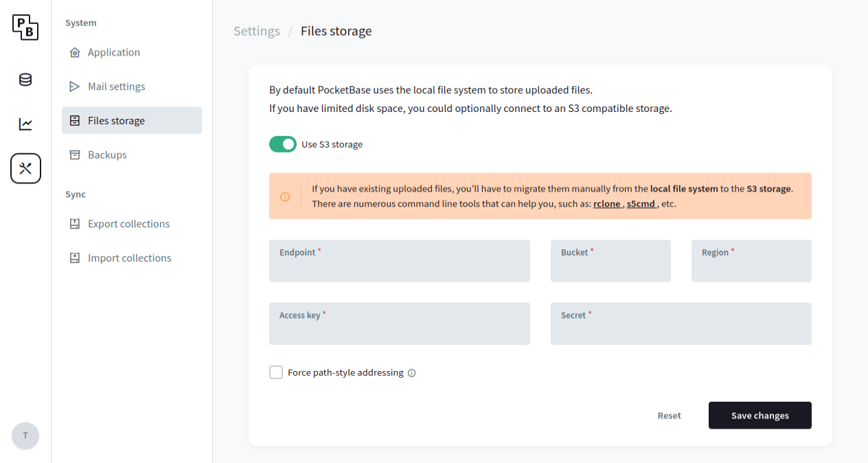Click the Export collections icon
Image resolution: width=868 pixels, height=463 pixels.
click(74, 223)
